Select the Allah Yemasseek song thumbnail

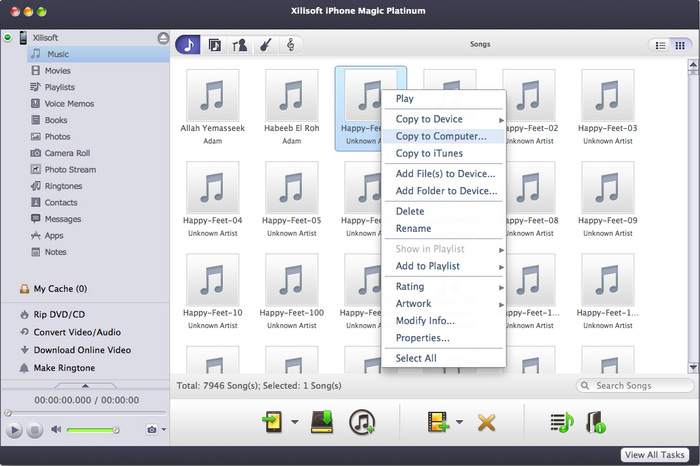[212, 96]
